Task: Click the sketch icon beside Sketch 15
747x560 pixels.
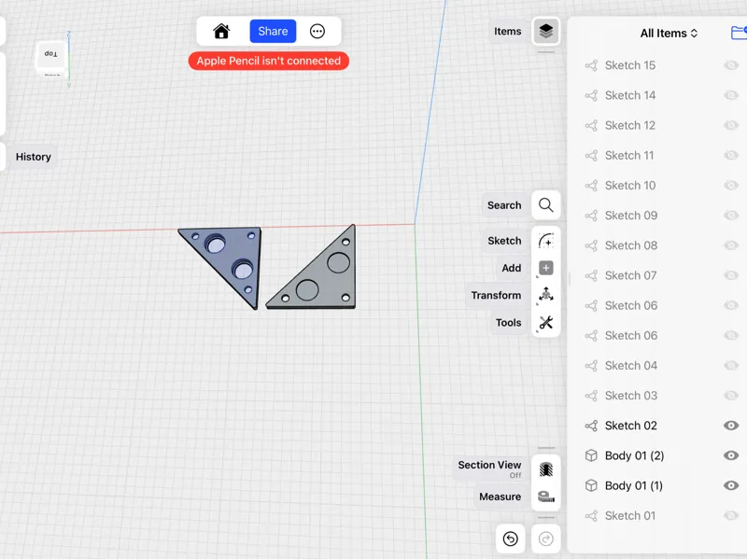Action: click(591, 65)
